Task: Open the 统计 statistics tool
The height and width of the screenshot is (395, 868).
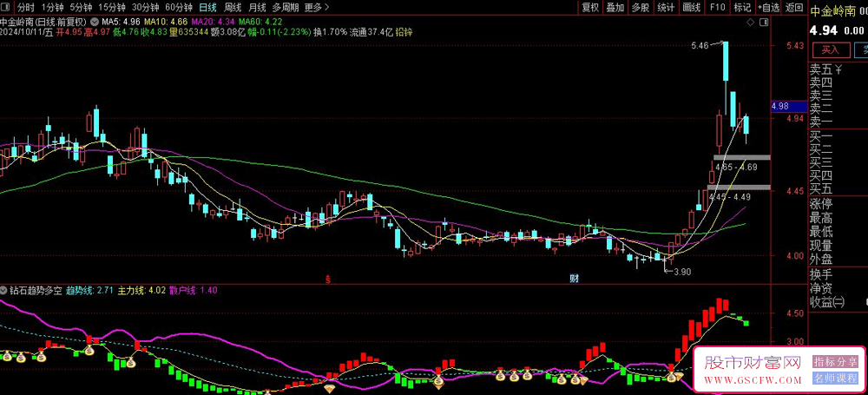Action: 666,7
